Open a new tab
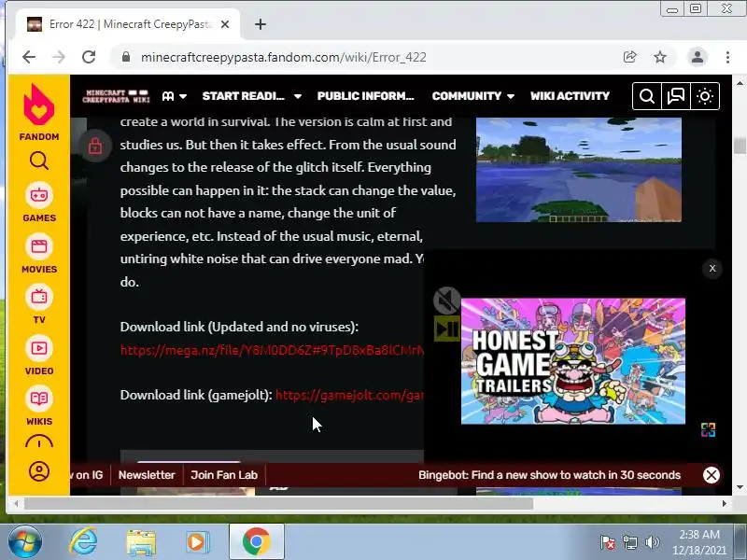The height and width of the screenshot is (560, 747). click(261, 24)
